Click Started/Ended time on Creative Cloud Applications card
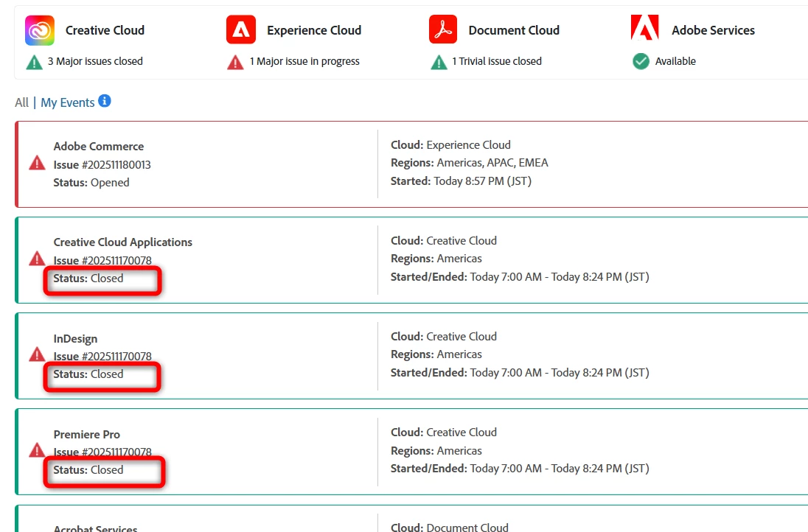Image resolution: width=808 pixels, height=532 pixels. 520,277
